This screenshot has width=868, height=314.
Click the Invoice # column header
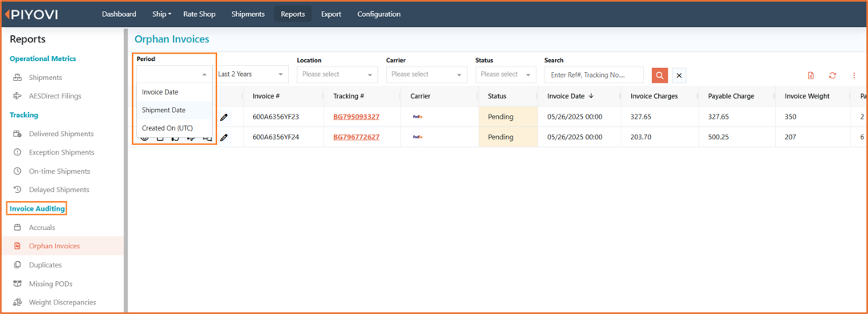[266, 96]
